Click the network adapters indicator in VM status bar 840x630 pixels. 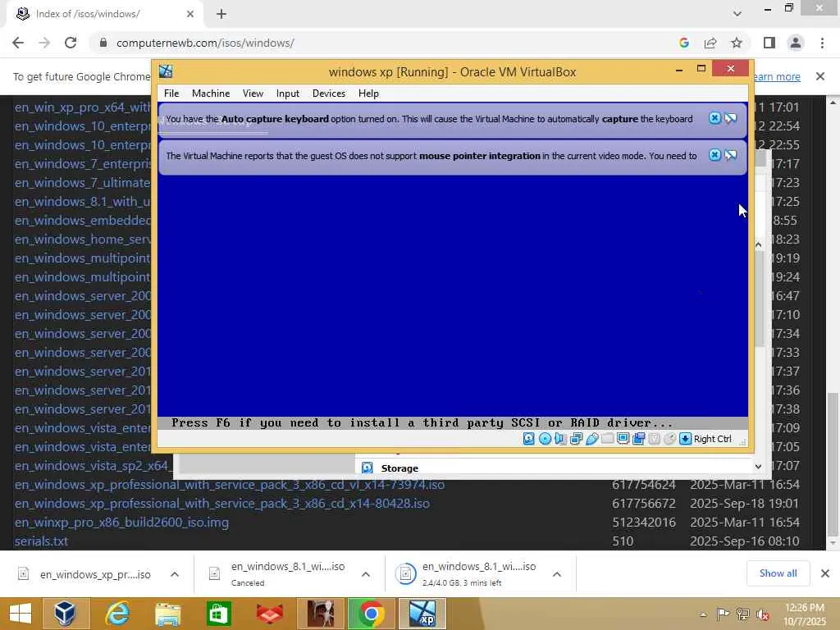576,439
